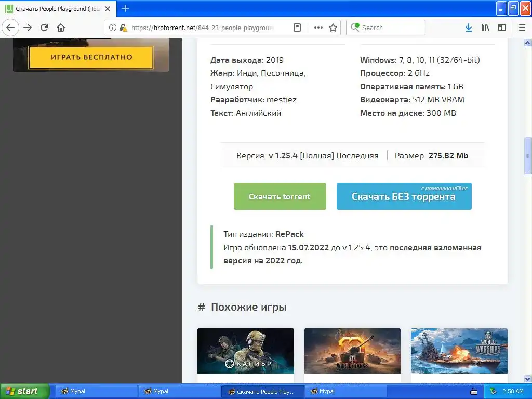Viewport: 532px width, 399px height.
Task: Click the Похожие игры heading
Action: (x=248, y=307)
